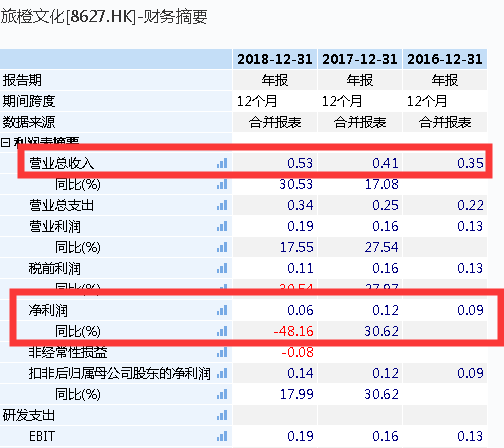504x448 pixels.
Task: Open chart icon for 税前利润 row
Action: 222,268
